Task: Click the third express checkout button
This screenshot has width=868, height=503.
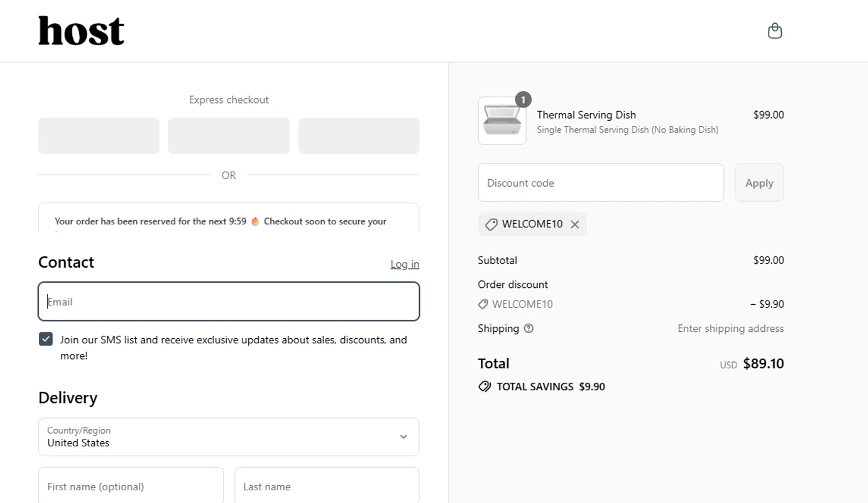Action: coord(359,136)
